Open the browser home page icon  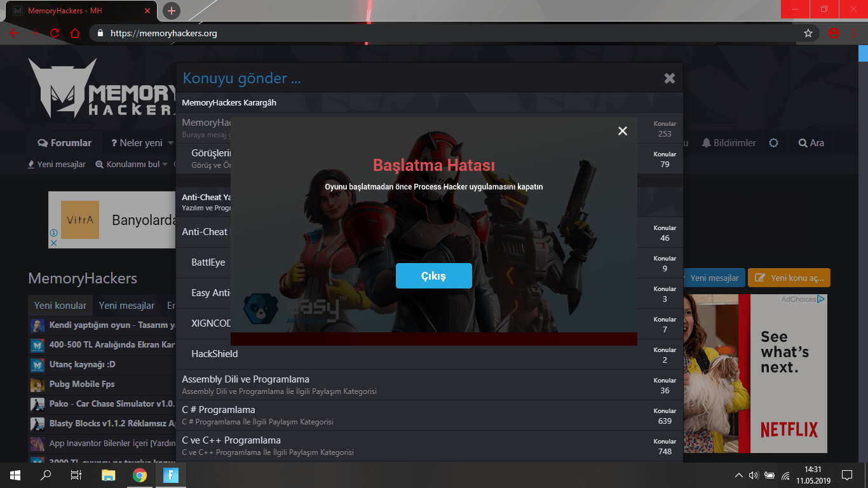coord(75,33)
